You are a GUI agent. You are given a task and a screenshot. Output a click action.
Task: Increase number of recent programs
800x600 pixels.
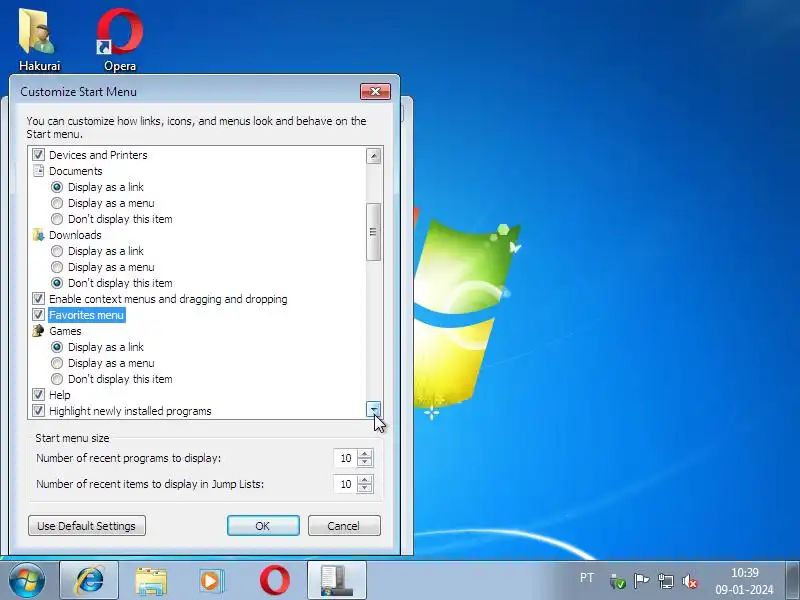(x=365, y=454)
